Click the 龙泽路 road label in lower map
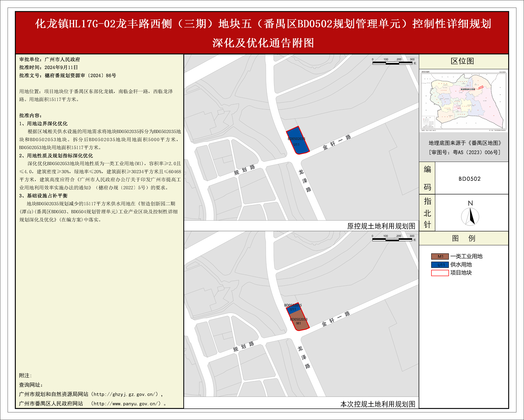The height and width of the screenshot is (420, 524). click(304, 357)
